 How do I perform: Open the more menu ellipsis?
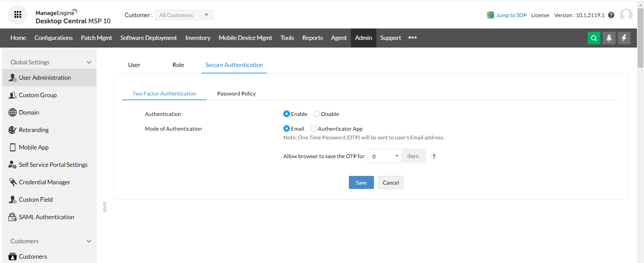(413, 38)
